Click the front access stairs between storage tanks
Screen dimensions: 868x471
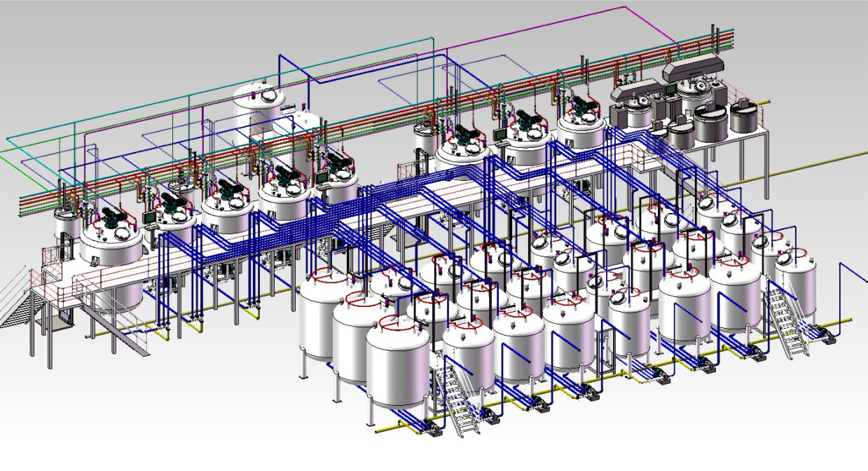pos(457,395)
